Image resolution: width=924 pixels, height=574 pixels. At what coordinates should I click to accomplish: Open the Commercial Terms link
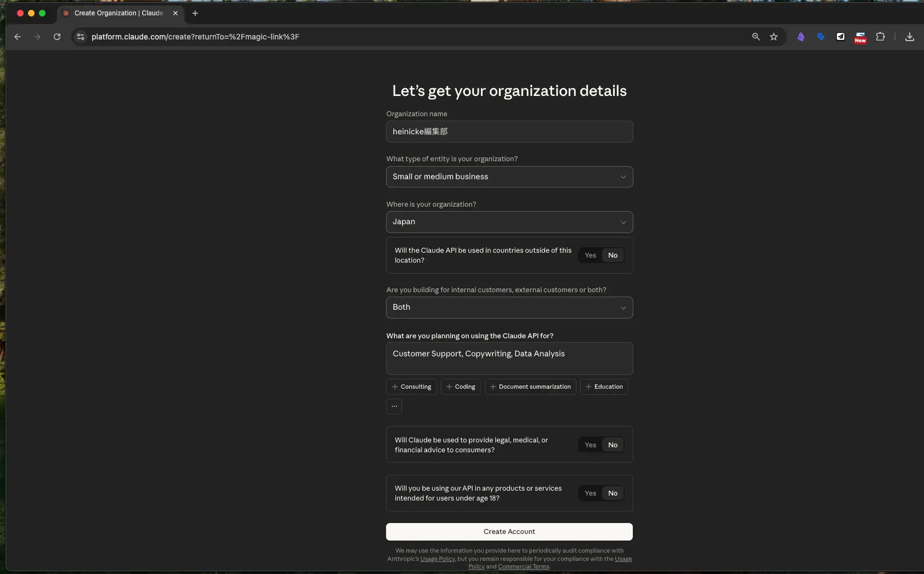tap(523, 567)
